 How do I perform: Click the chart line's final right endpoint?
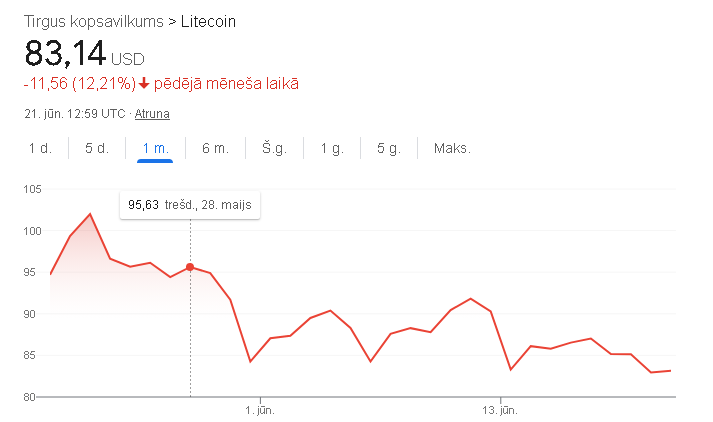[670, 371]
